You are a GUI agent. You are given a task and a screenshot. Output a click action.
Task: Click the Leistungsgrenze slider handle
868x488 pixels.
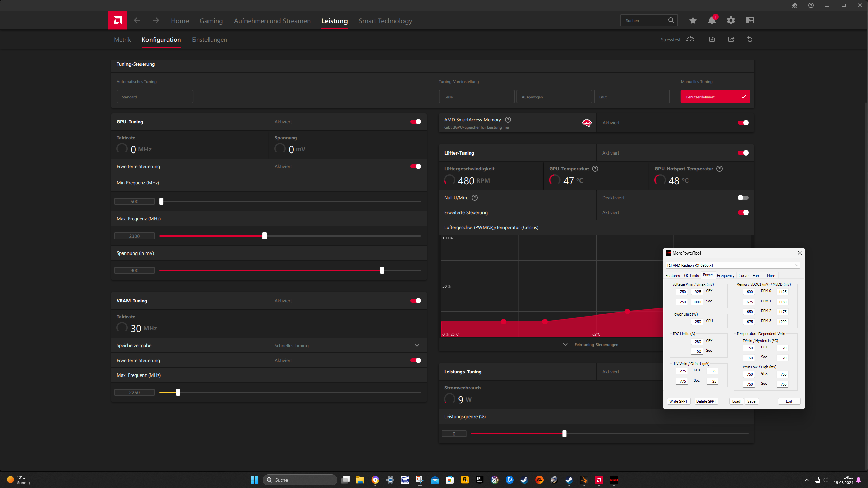pos(564,434)
